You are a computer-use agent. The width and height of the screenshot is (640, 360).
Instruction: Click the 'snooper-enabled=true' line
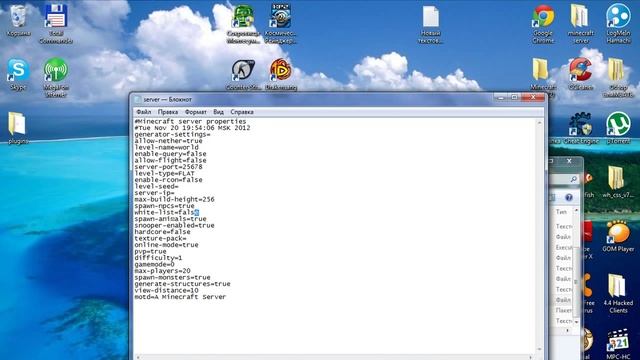(174, 226)
